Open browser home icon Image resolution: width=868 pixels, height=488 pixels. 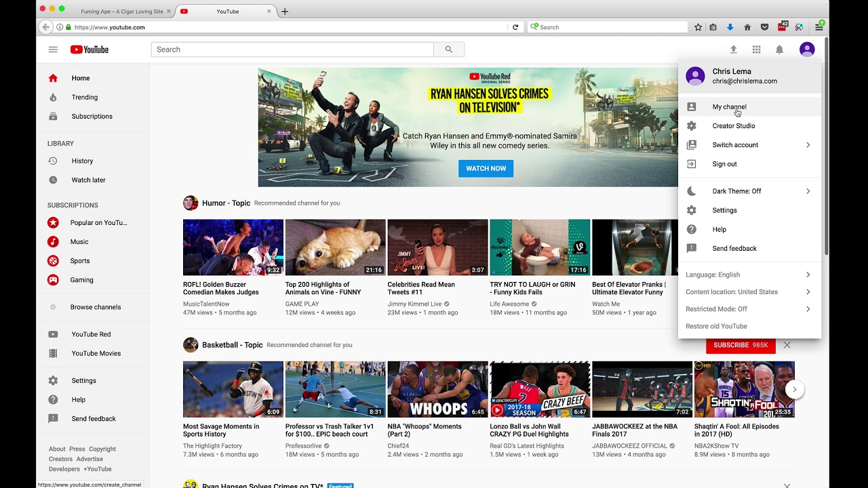pos(747,27)
